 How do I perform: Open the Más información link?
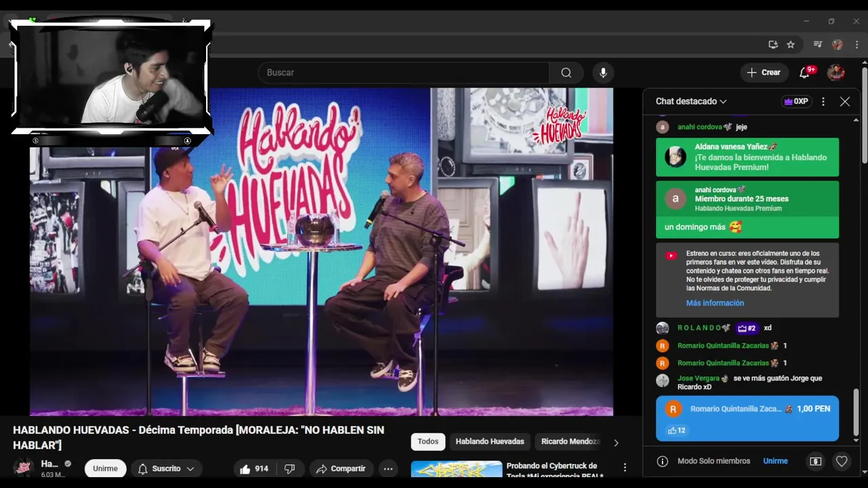[x=715, y=303]
